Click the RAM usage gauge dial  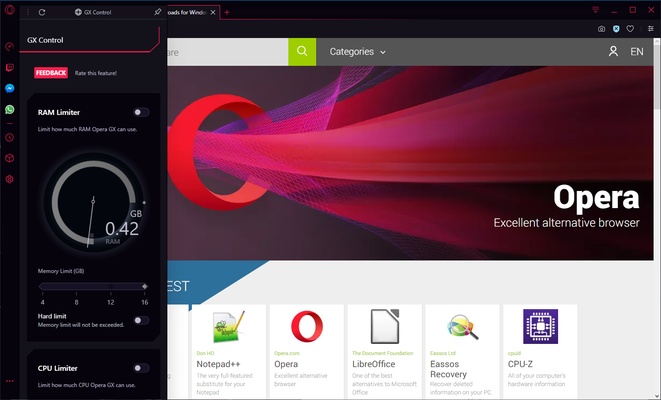[x=94, y=202]
